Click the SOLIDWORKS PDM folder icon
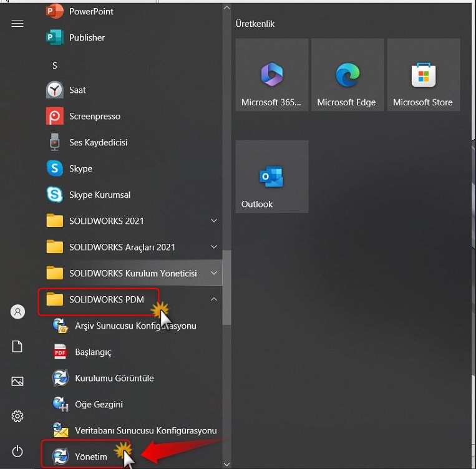 [x=55, y=299]
